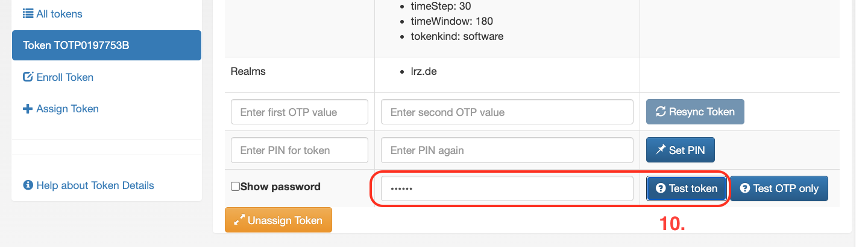Open the All tokens list
868x247 pixels.
59,14
